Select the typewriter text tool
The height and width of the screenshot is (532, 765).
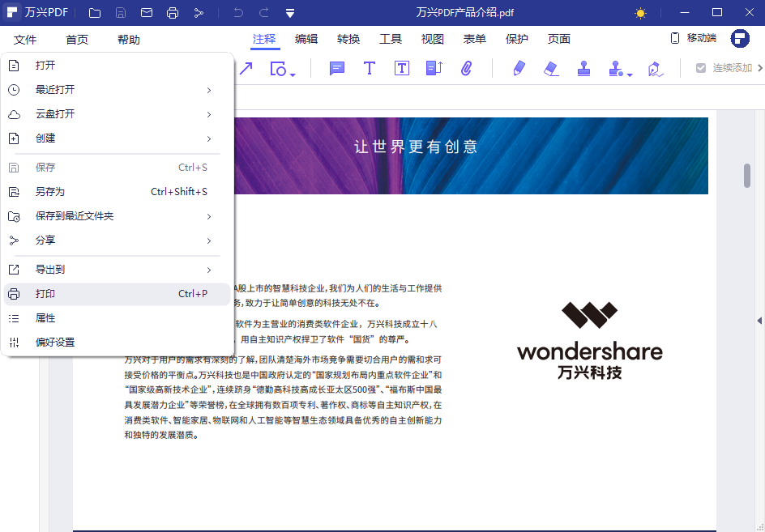tap(369, 69)
